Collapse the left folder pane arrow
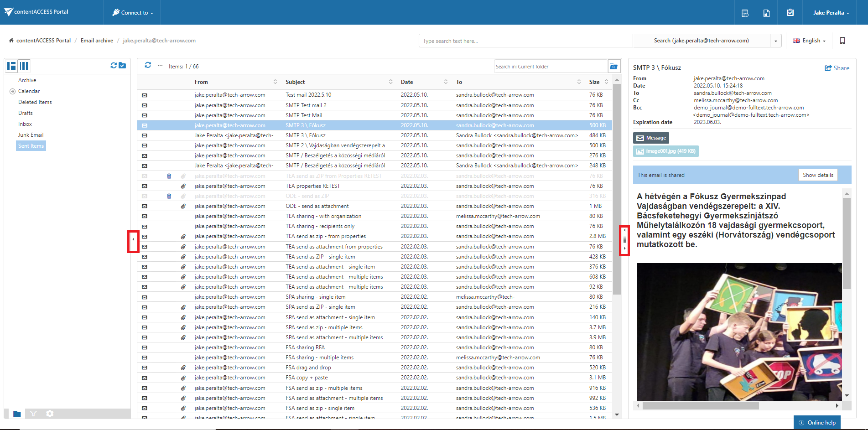Screen dimensions: 868x430 [x=133, y=239]
